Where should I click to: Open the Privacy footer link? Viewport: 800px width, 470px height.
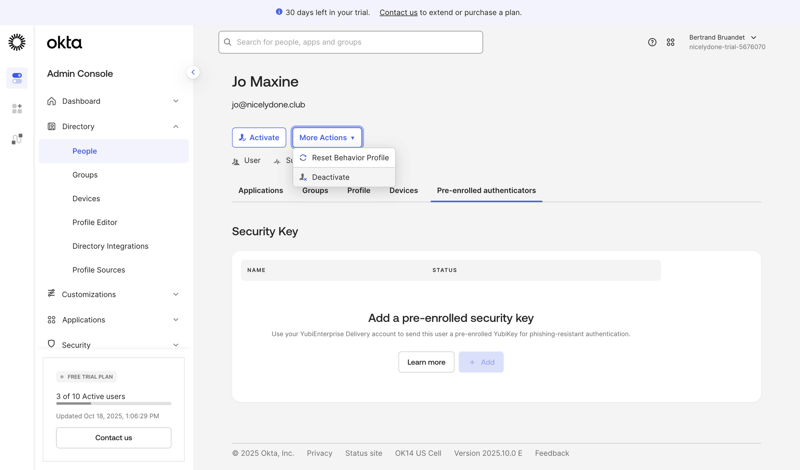pyautogui.click(x=319, y=453)
